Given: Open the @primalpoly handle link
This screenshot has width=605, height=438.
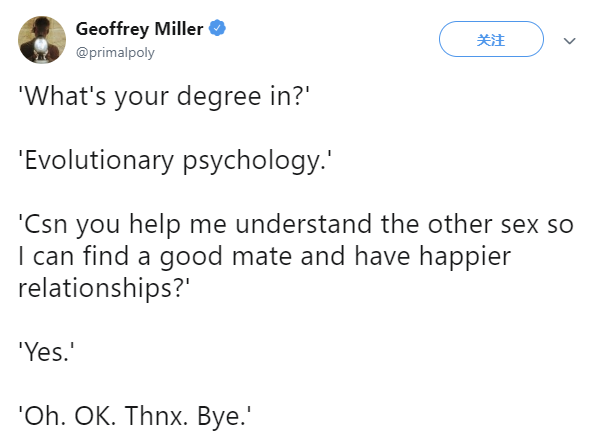Looking at the screenshot, I should tap(115, 52).
